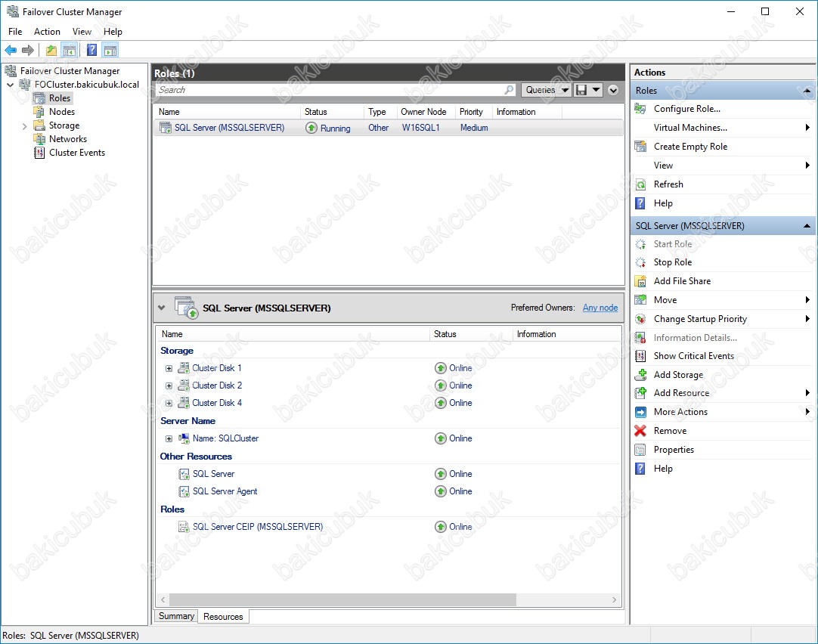Viewport: 818px width, 644px height.
Task: Click Create Empty Role action
Action: (x=690, y=147)
